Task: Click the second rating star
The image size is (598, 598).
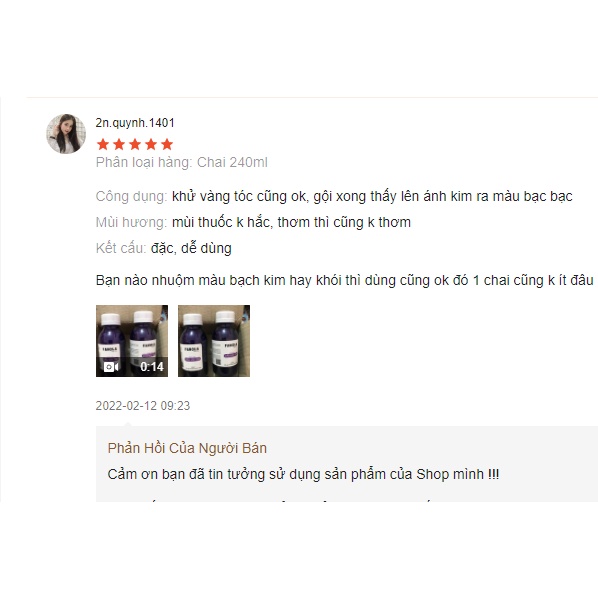Action: (119, 145)
